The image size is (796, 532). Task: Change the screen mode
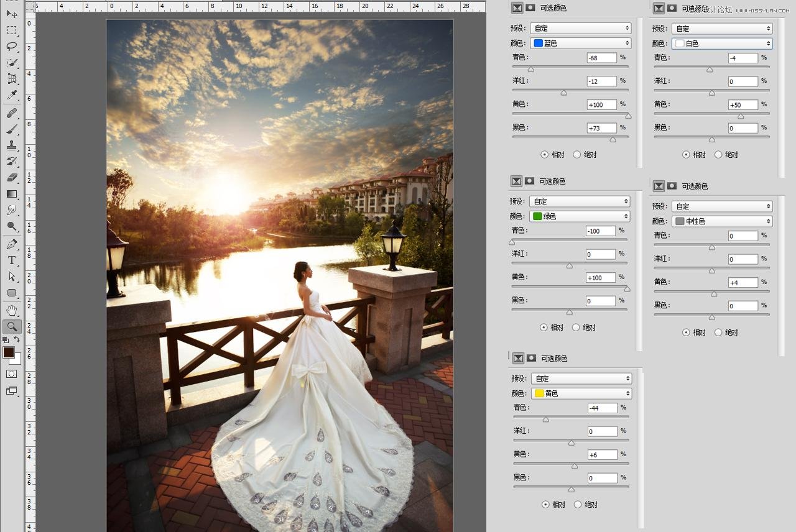(12, 391)
